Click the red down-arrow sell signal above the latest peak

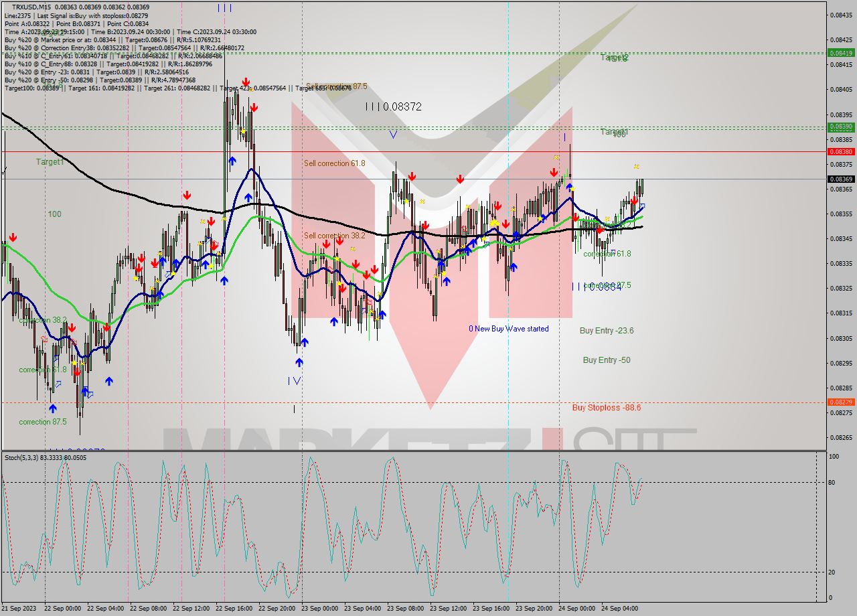(x=635, y=199)
